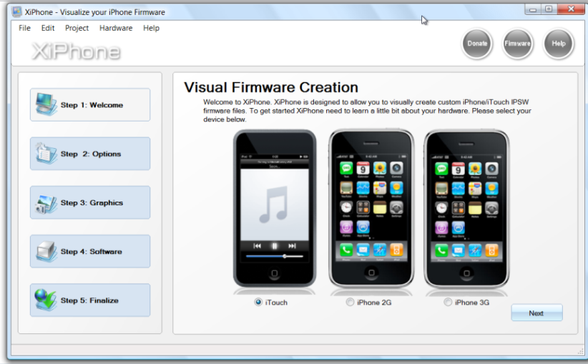Open the File menu

25,28
